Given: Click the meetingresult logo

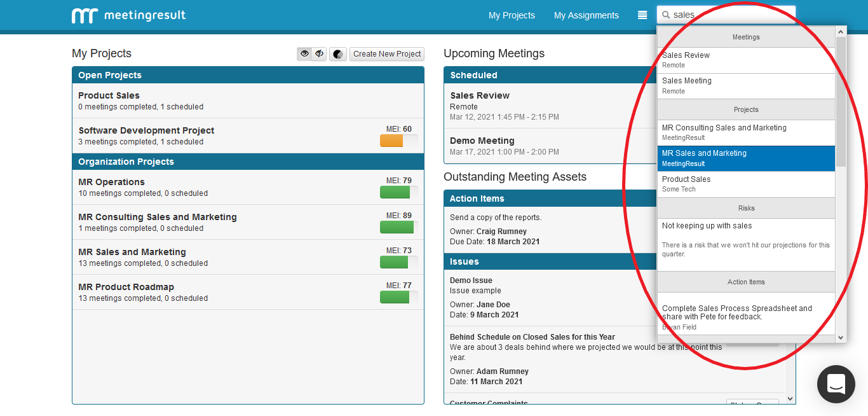Looking at the screenshot, I should 129,15.
